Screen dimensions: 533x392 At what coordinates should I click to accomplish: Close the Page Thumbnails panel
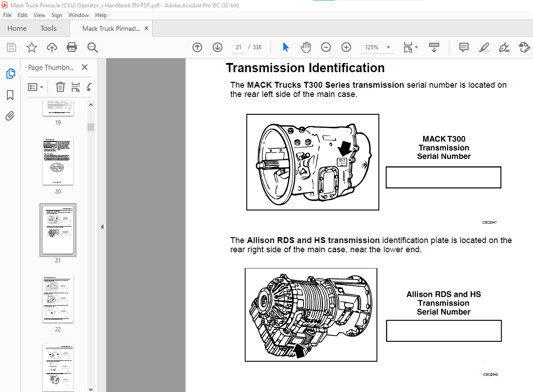[85, 67]
